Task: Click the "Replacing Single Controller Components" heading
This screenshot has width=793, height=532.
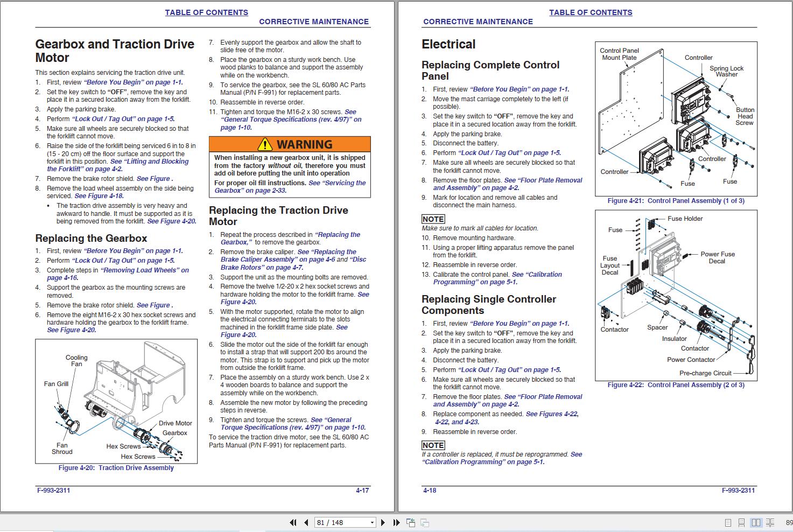Action: tap(489, 305)
